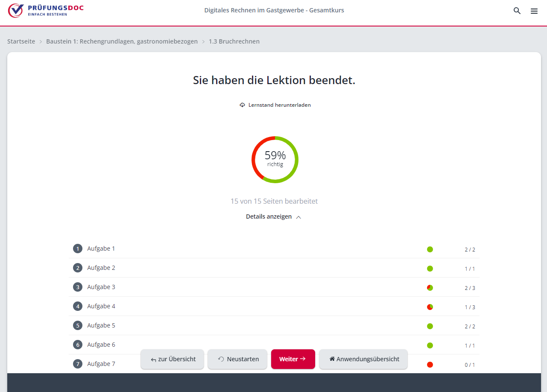Continue with the red Weiter button
Image resolution: width=547 pixels, height=392 pixels.
pos(293,359)
